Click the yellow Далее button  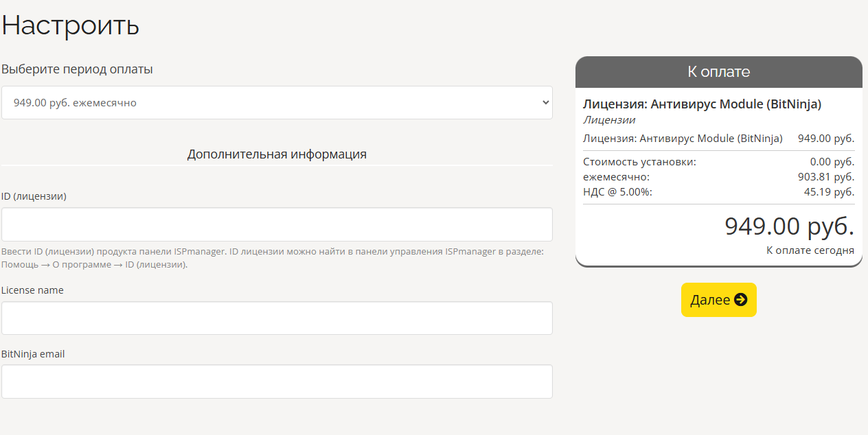[718, 300]
